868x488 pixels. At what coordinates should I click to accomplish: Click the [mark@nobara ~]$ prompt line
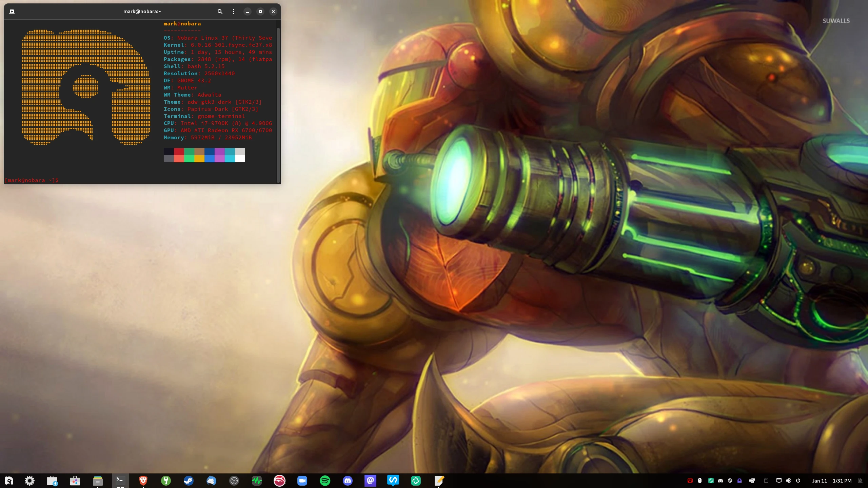pos(32,180)
